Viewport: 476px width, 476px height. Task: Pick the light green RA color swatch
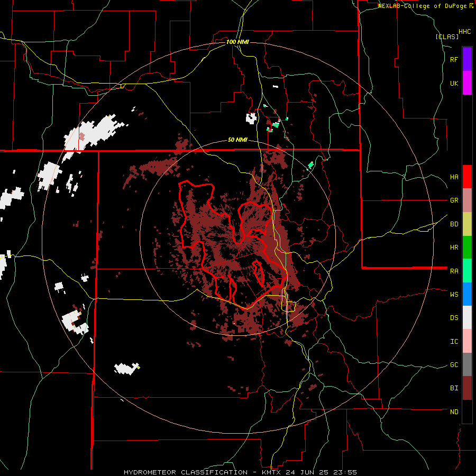[x=467, y=271]
